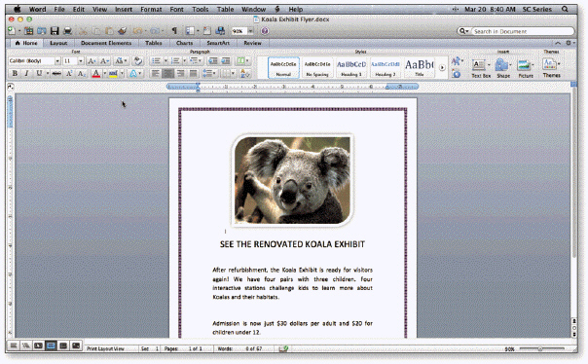
Task: Apply the Title style
Action: [419, 68]
